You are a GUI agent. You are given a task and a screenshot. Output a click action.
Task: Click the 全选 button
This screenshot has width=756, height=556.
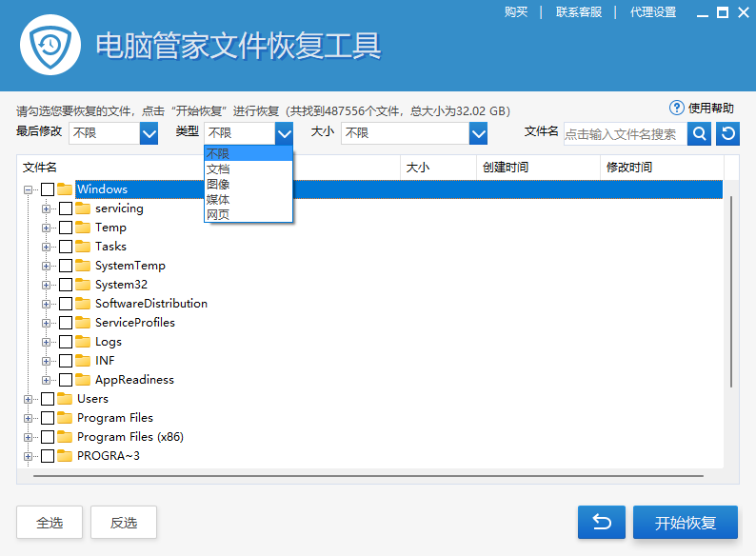point(50,523)
